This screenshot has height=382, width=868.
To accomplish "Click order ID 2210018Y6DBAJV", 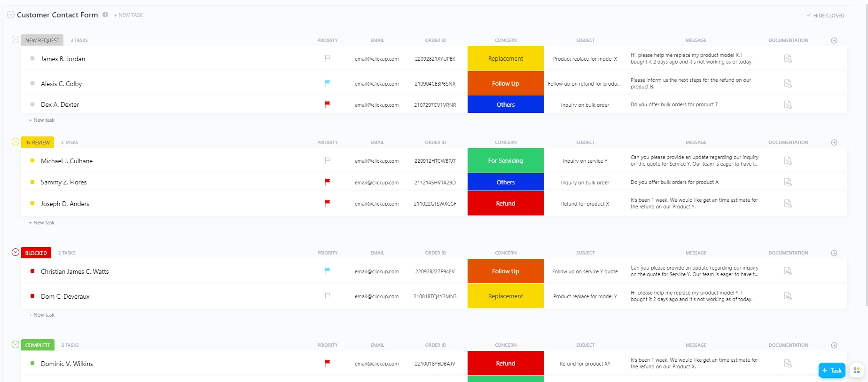I will [435, 364].
